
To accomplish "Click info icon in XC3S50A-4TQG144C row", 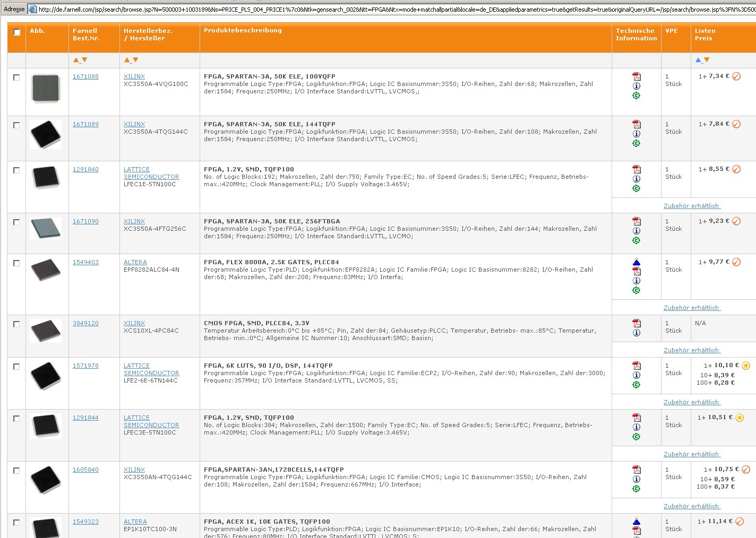I will (x=637, y=134).
